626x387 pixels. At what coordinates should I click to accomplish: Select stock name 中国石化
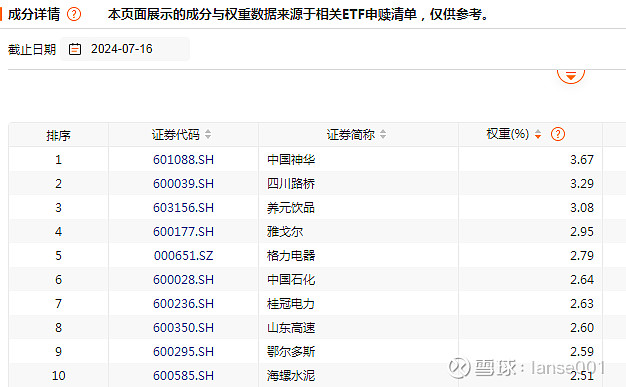pos(291,280)
